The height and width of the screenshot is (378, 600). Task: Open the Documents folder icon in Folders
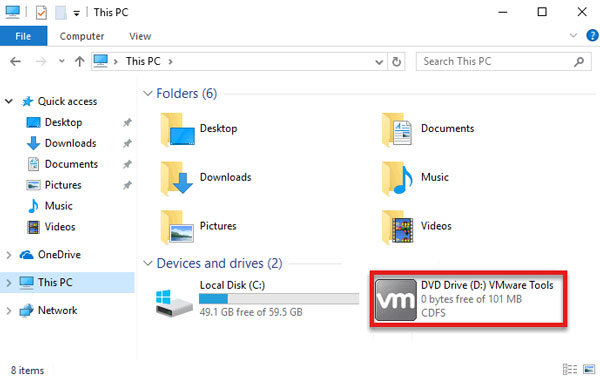point(397,130)
